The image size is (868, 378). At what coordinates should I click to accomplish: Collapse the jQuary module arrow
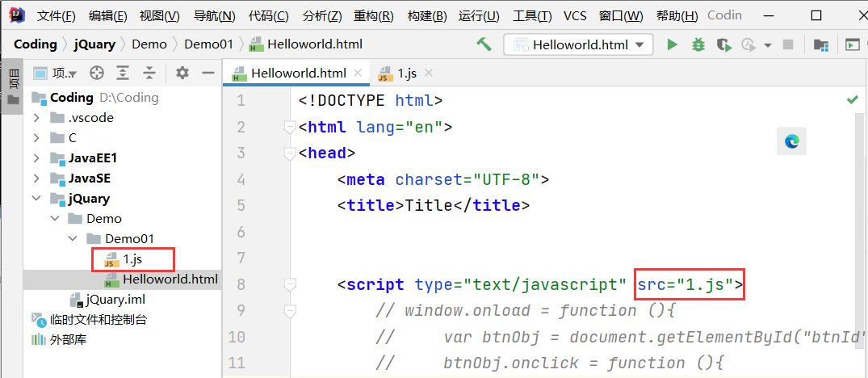pyautogui.click(x=36, y=198)
